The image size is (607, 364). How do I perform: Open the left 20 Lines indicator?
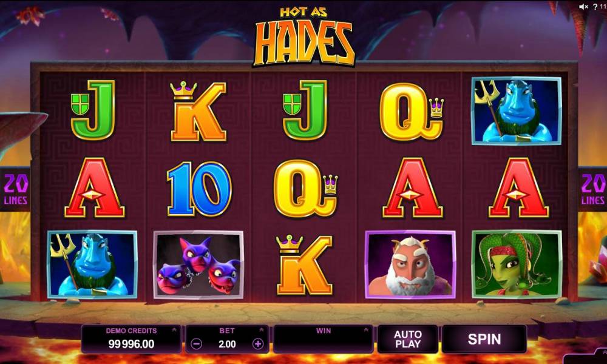[16, 189]
